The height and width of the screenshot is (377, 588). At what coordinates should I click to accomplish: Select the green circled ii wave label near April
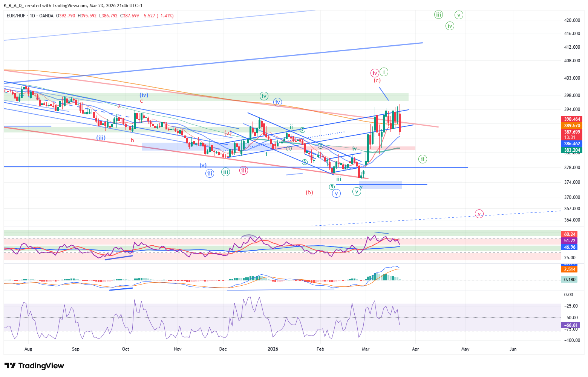(x=423, y=159)
